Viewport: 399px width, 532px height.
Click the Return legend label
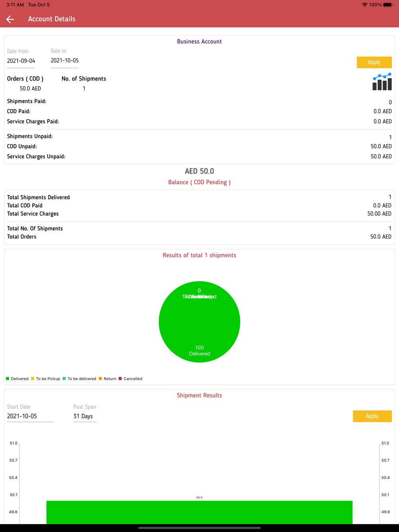tap(110, 379)
